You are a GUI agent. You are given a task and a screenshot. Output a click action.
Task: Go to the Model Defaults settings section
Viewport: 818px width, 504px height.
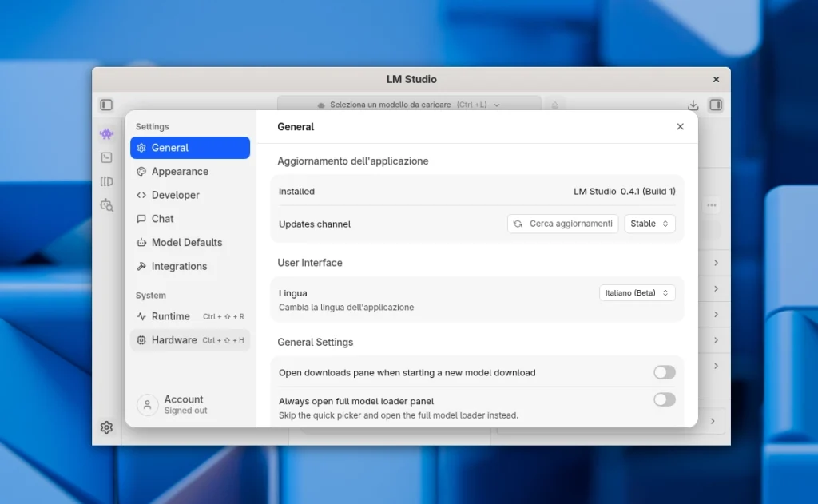tap(186, 243)
